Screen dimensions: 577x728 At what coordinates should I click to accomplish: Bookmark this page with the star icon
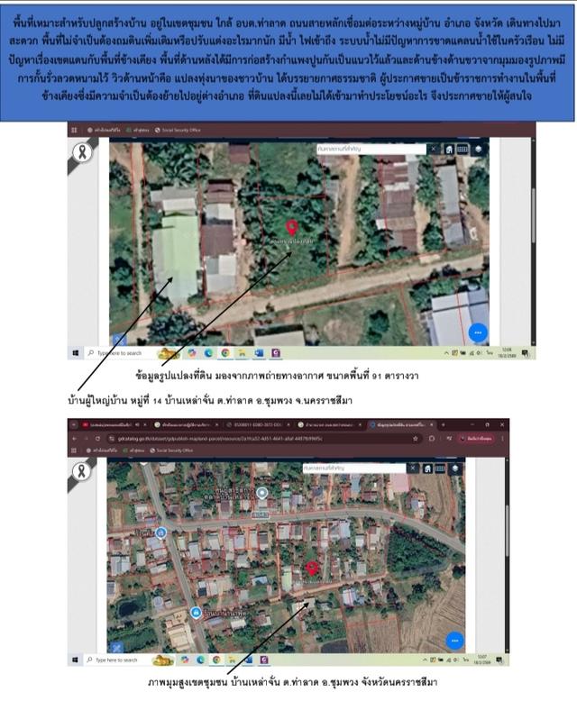pyautogui.click(x=416, y=438)
